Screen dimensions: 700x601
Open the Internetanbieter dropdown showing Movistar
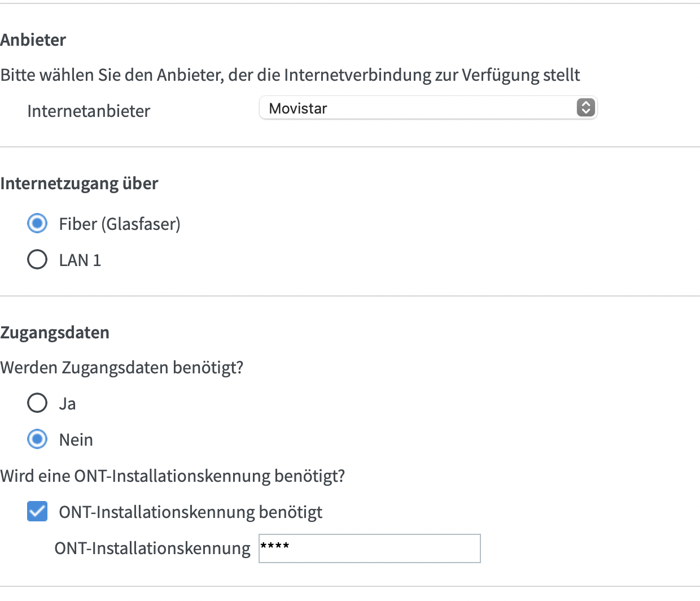(418, 108)
